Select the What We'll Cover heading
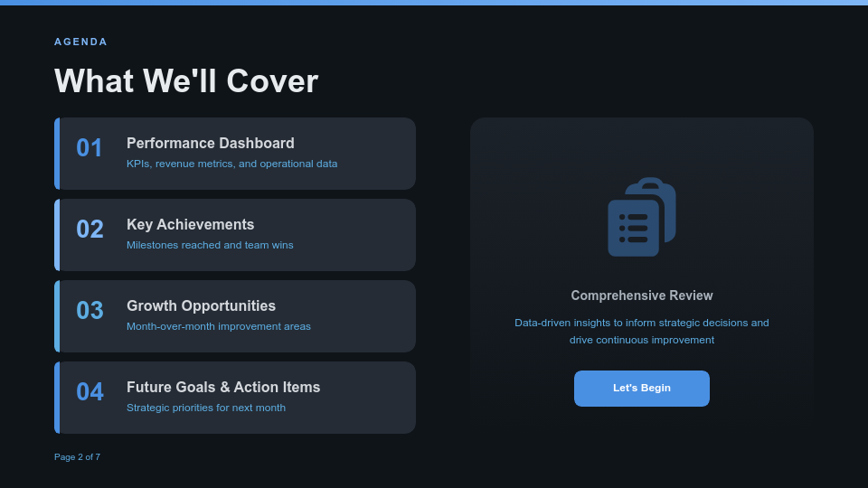868x488 pixels. (186, 81)
